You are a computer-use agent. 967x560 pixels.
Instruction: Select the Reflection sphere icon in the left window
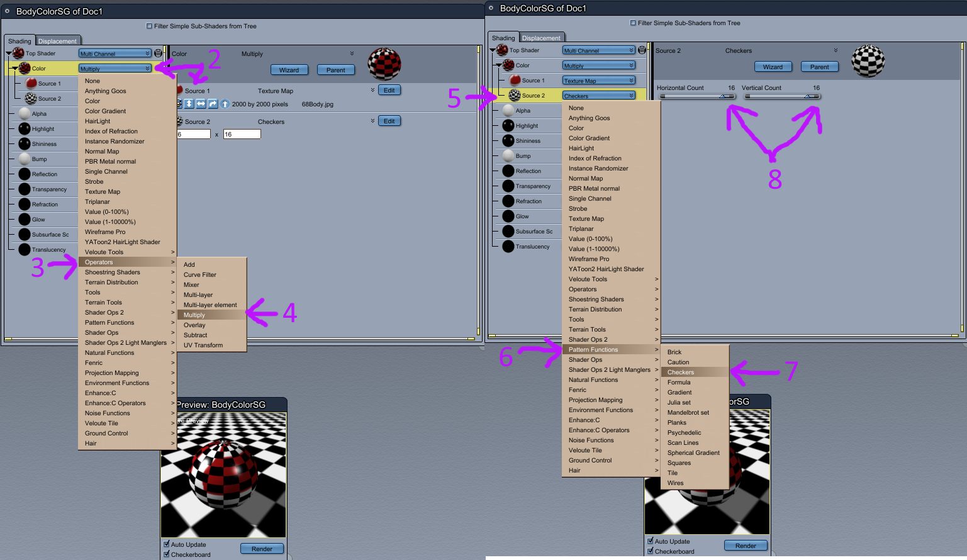click(x=25, y=174)
